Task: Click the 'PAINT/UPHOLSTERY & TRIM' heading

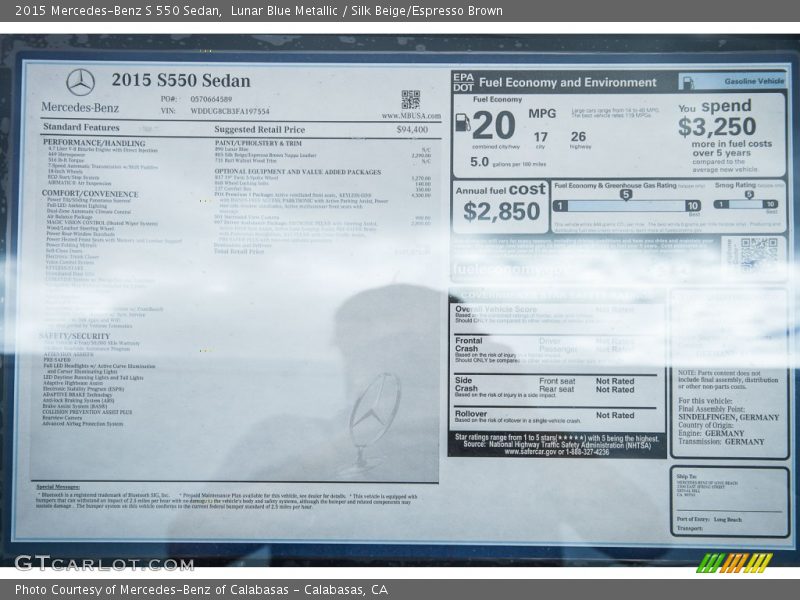Action: [x=258, y=143]
